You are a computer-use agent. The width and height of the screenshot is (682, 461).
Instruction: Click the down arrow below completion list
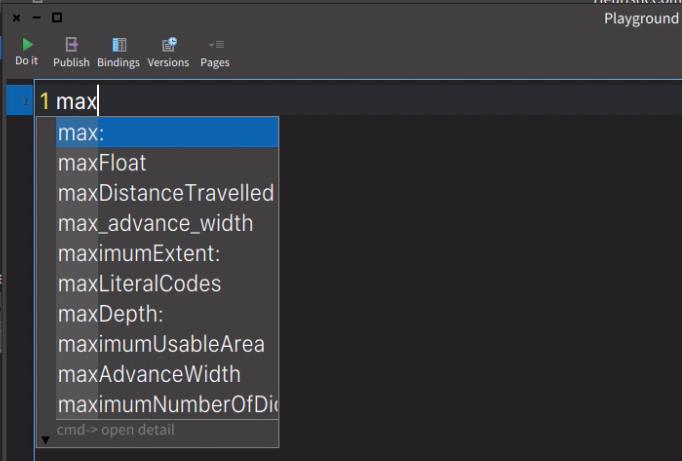click(45, 440)
